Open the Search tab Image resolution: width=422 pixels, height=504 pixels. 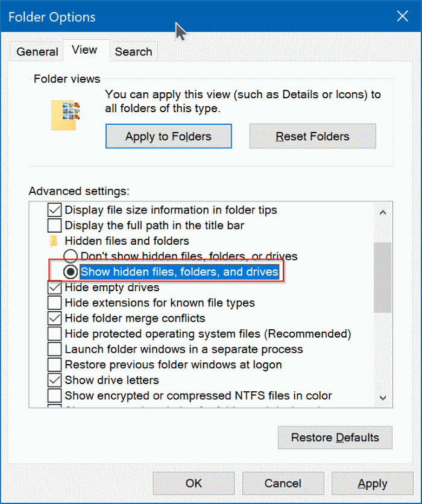click(134, 51)
